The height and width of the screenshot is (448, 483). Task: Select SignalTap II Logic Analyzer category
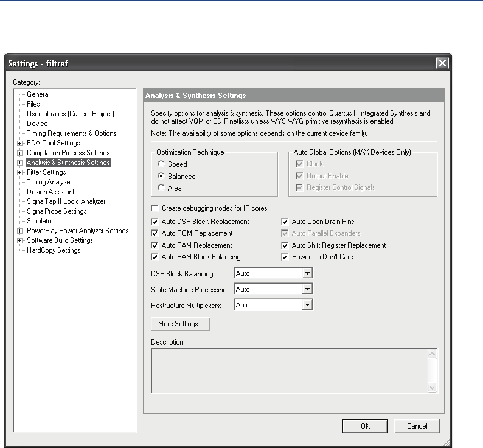point(66,201)
